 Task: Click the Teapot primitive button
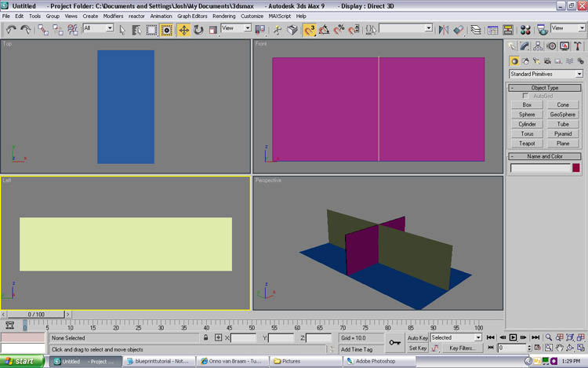pyautogui.click(x=527, y=144)
